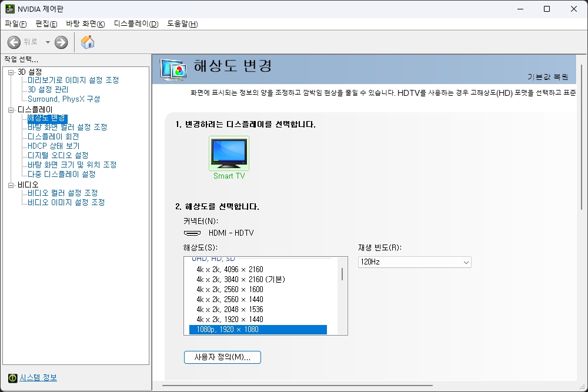Open 다중 디스플레이 설정 page

point(62,175)
